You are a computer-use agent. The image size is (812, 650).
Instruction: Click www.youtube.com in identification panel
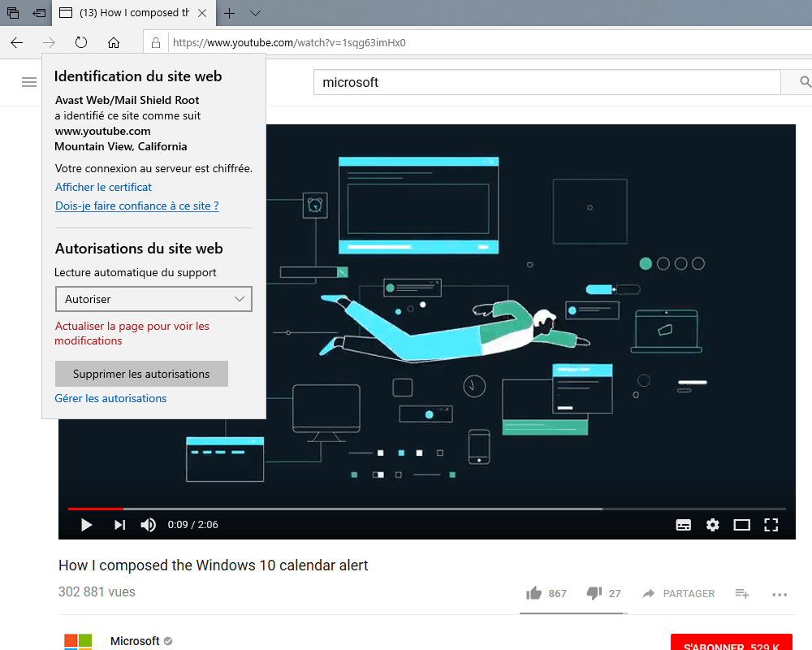(102, 131)
